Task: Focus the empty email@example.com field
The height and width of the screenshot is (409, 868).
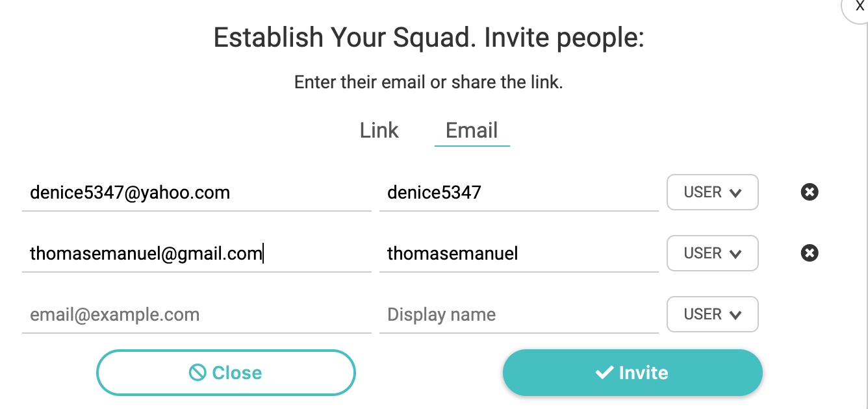Action: pyautogui.click(x=196, y=315)
